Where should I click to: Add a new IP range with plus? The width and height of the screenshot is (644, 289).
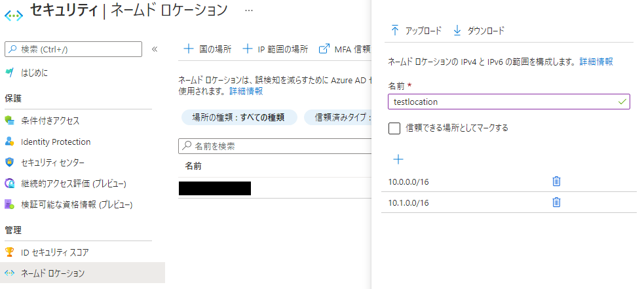398,159
